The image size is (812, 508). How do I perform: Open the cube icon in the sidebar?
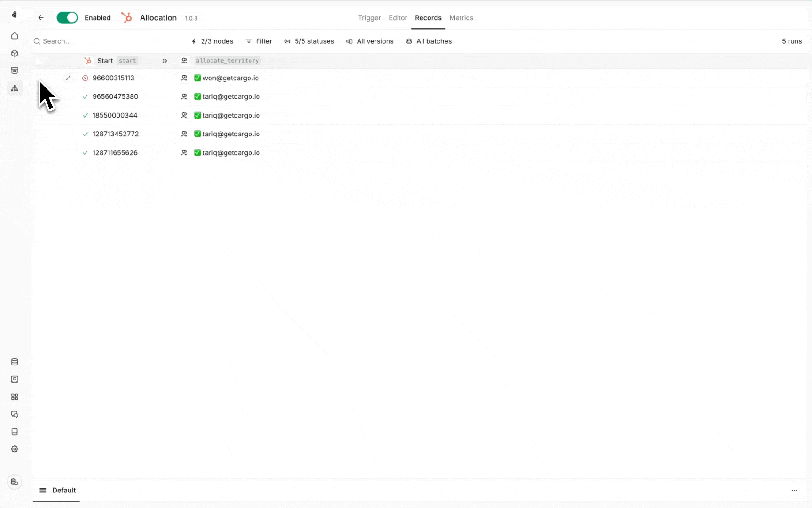coord(15,53)
